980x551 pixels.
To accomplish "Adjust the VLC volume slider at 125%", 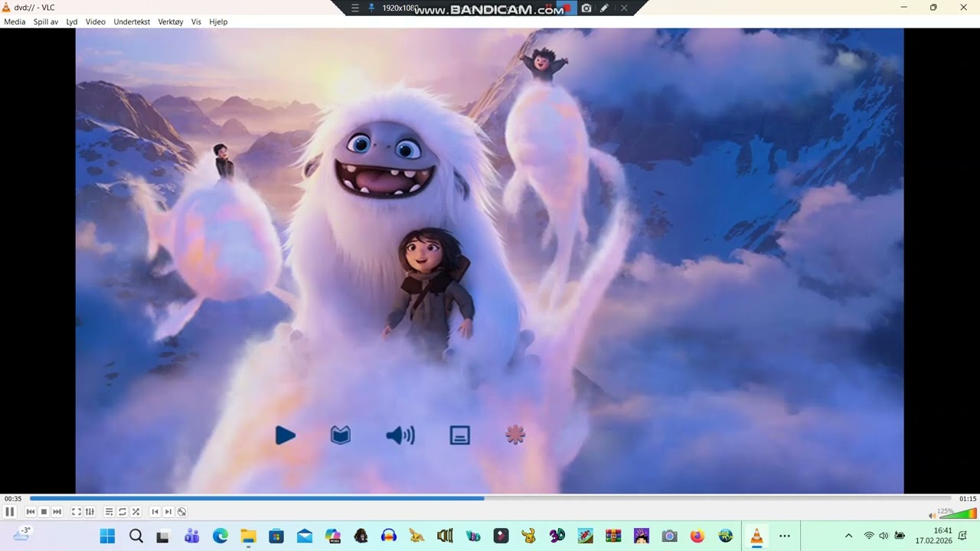I will (x=957, y=513).
